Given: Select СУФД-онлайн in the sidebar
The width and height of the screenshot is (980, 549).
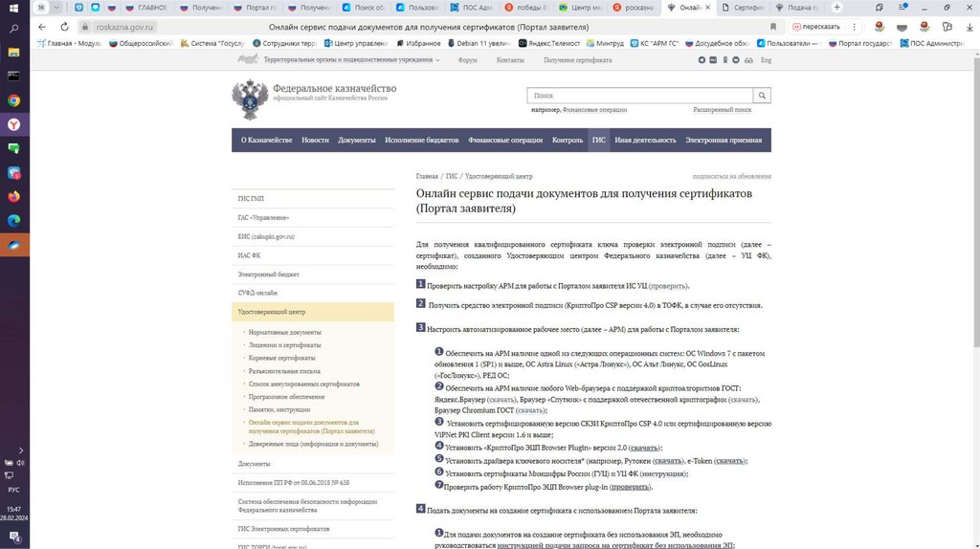Looking at the screenshot, I should point(313,293).
